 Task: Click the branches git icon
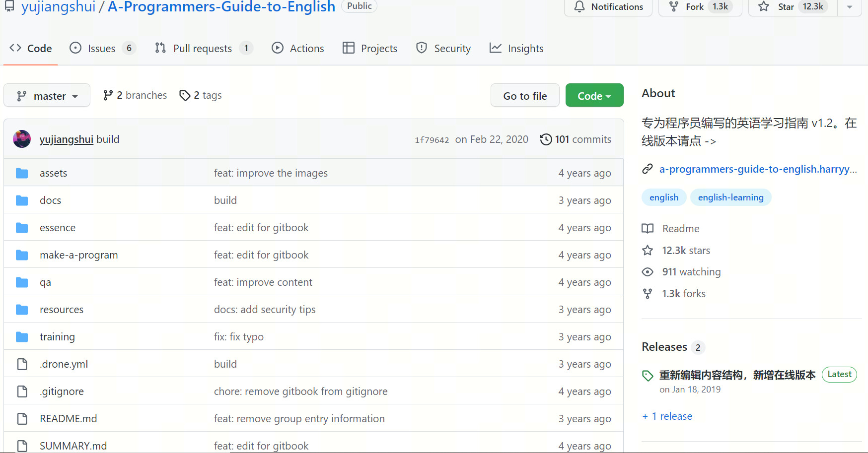point(108,95)
